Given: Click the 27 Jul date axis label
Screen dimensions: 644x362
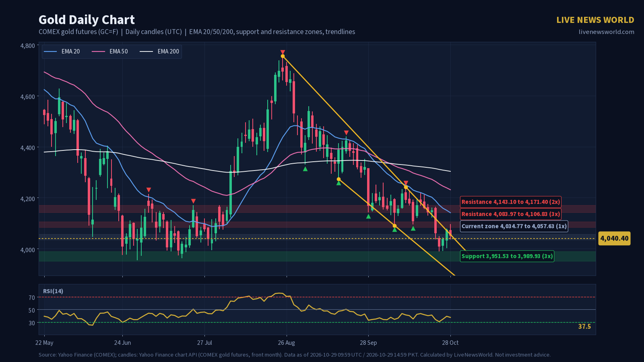Looking at the screenshot, I should [x=204, y=343].
